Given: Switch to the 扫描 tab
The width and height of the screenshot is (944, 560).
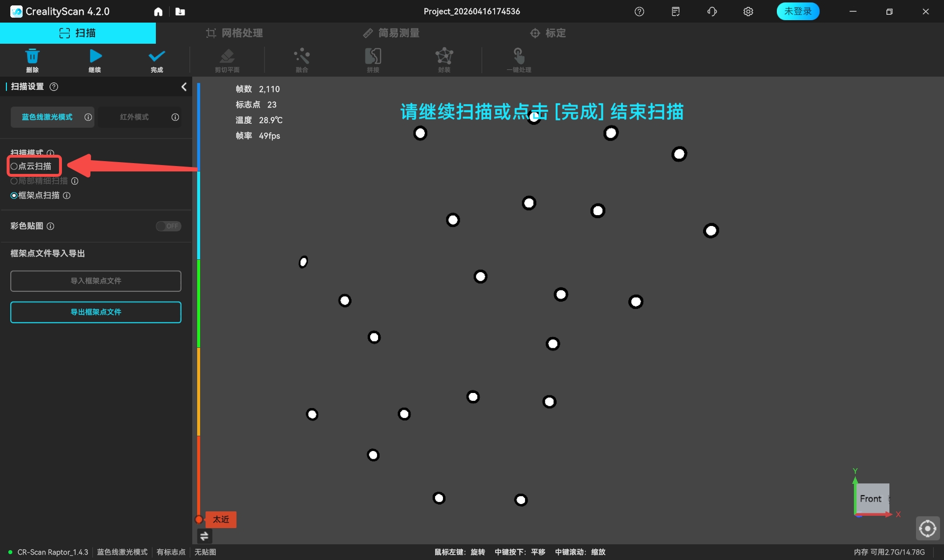Looking at the screenshot, I should [78, 33].
